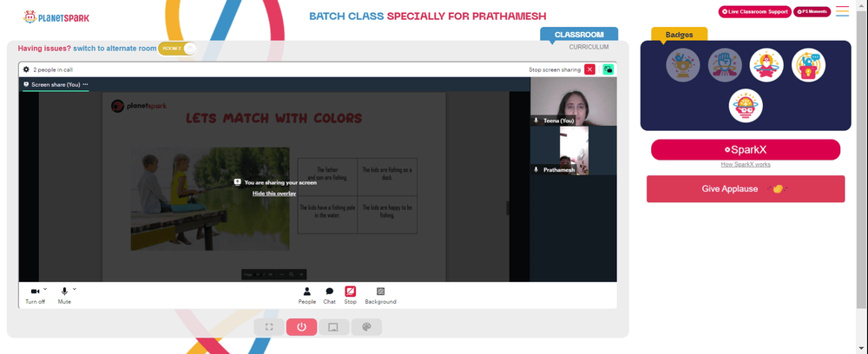This screenshot has height=354, width=868.
Task: Open the Badges tab
Action: coord(680,35)
